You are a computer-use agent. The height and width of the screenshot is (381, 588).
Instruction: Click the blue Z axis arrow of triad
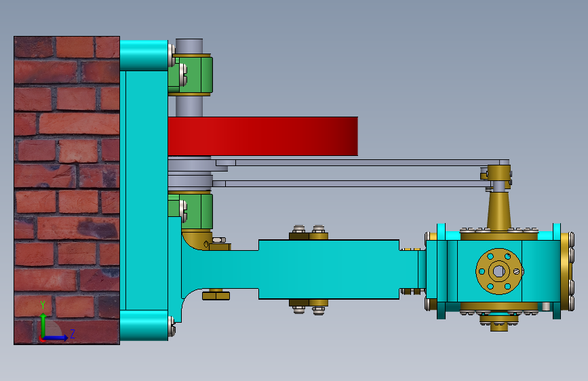pos(56,338)
